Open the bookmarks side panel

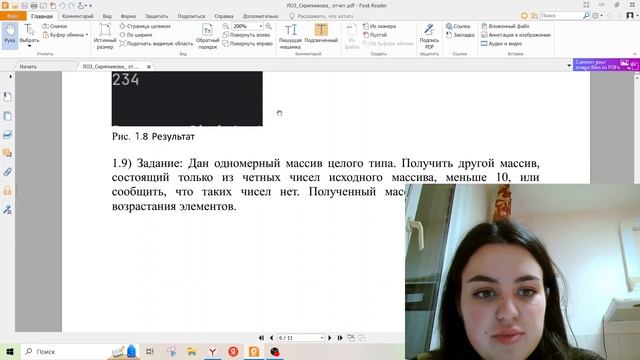[7, 97]
